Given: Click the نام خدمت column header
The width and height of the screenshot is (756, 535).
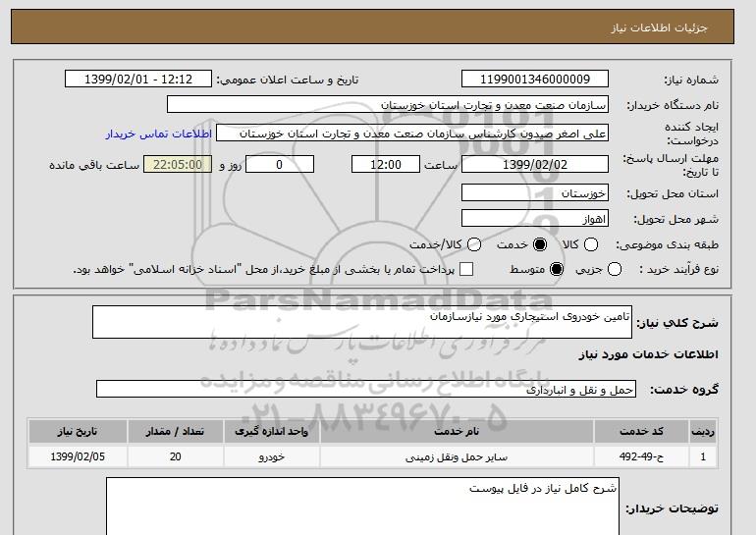Looking at the screenshot, I should tap(457, 431).
